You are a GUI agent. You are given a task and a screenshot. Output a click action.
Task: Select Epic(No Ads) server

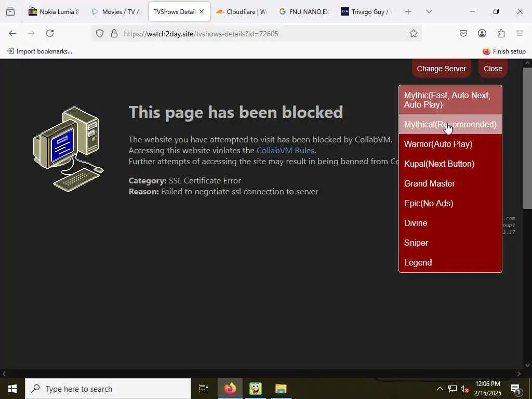(450, 203)
